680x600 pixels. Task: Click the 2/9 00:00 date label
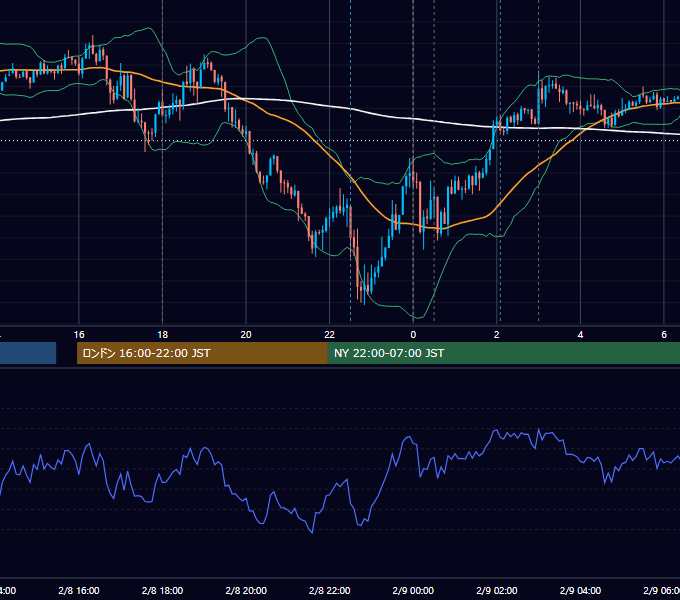point(413,590)
